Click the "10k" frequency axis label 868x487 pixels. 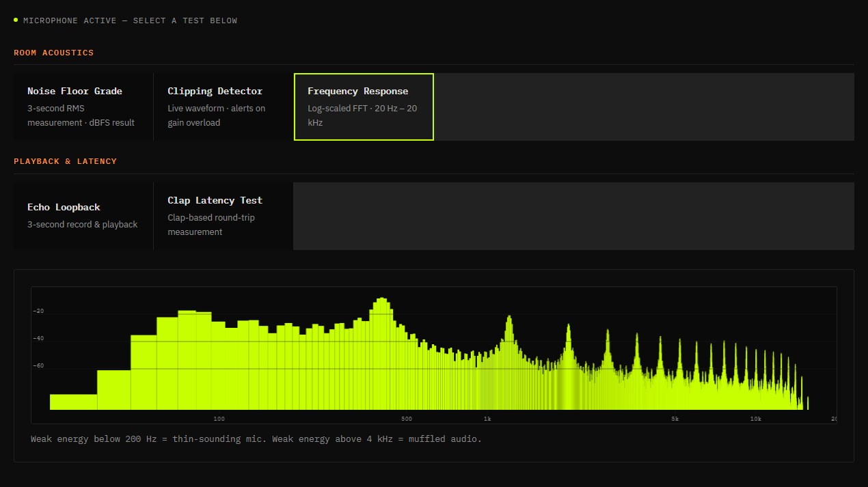point(756,419)
